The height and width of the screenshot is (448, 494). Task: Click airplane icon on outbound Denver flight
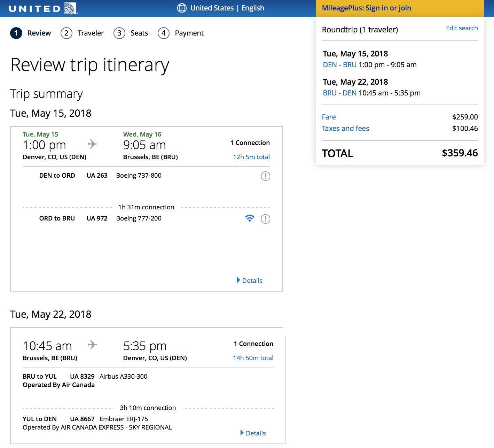pyautogui.click(x=92, y=144)
